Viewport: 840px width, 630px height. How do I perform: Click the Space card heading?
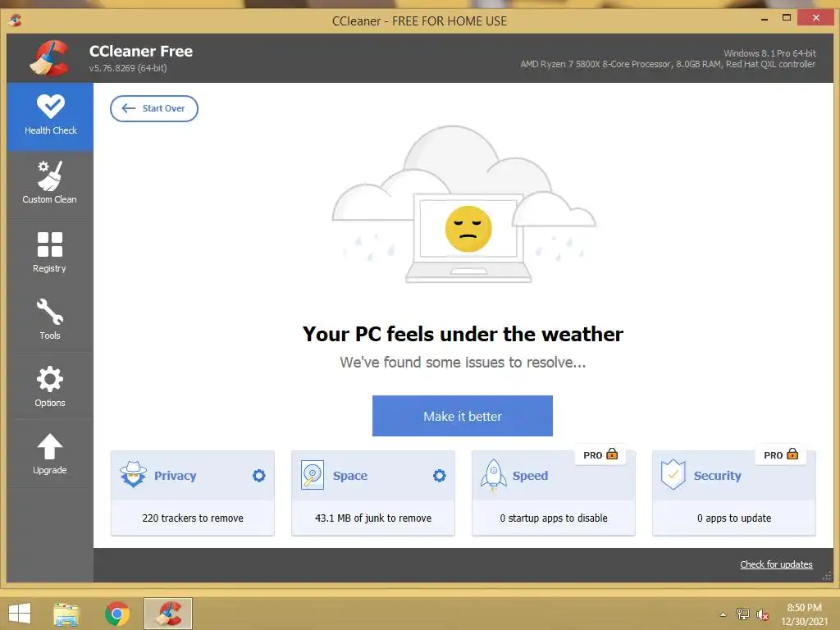pyautogui.click(x=350, y=476)
